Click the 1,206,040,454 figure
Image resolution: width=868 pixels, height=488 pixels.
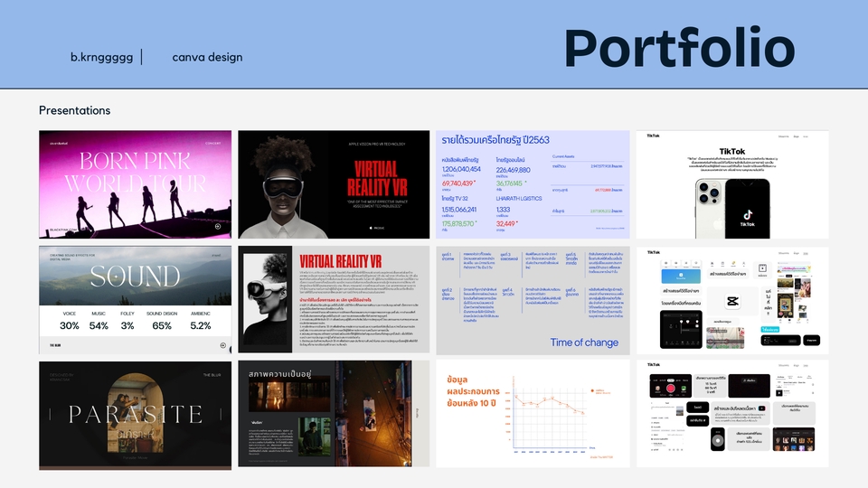[x=461, y=169]
